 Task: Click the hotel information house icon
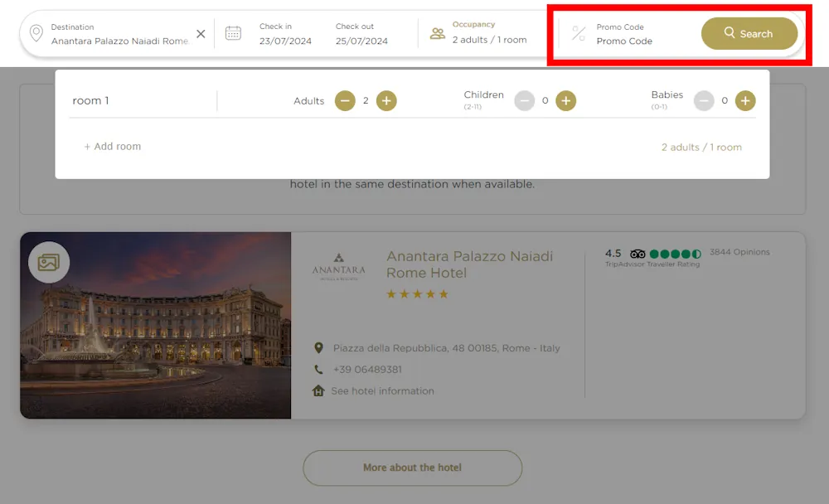(320, 391)
